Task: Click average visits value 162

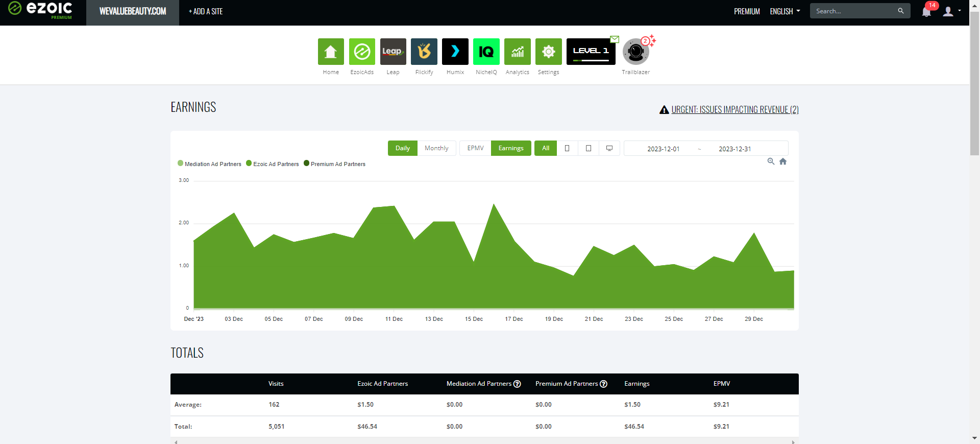Action: [x=274, y=405]
